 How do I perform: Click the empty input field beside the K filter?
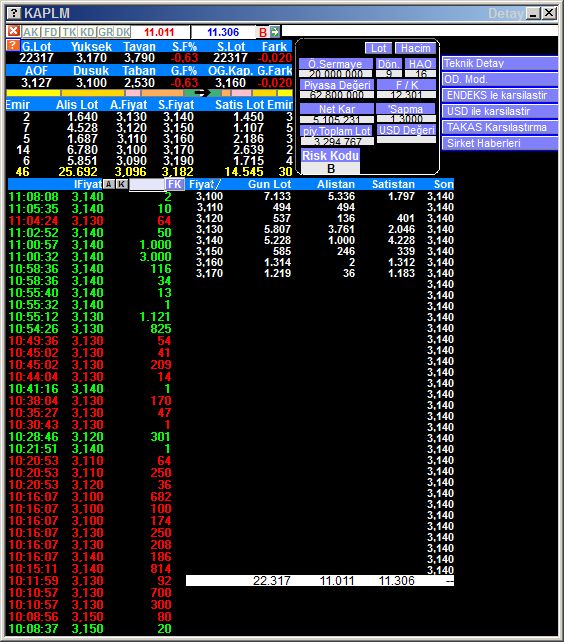click(x=147, y=184)
